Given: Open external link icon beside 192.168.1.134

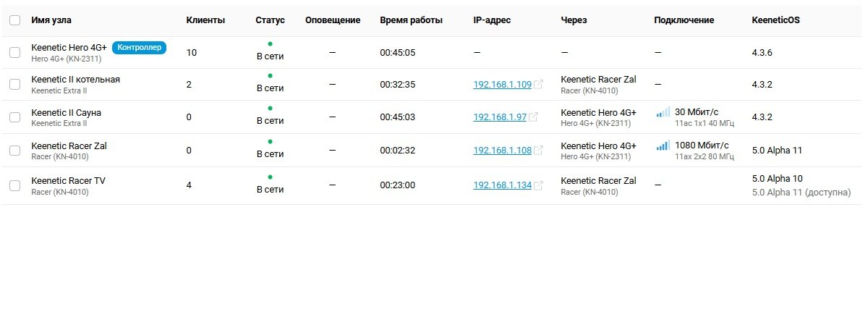Looking at the screenshot, I should click(x=538, y=185).
